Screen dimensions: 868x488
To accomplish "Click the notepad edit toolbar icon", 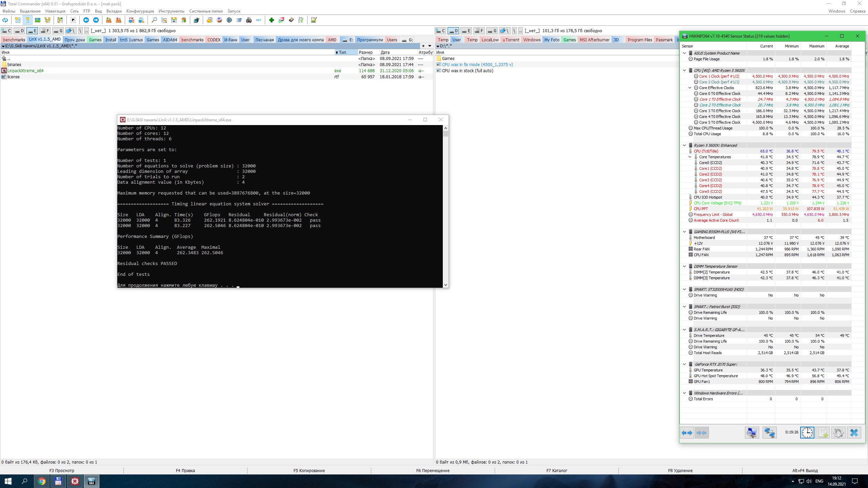I will tap(314, 20).
